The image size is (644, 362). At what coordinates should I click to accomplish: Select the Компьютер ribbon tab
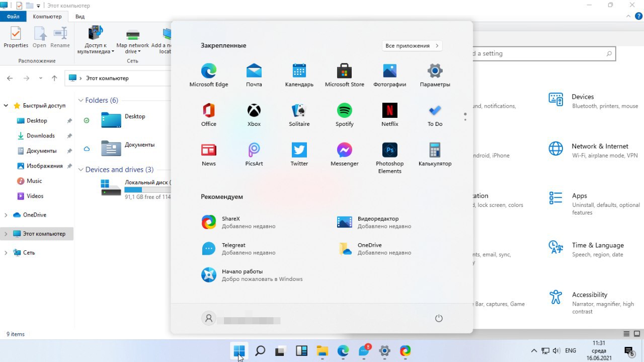[x=47, y=17]
